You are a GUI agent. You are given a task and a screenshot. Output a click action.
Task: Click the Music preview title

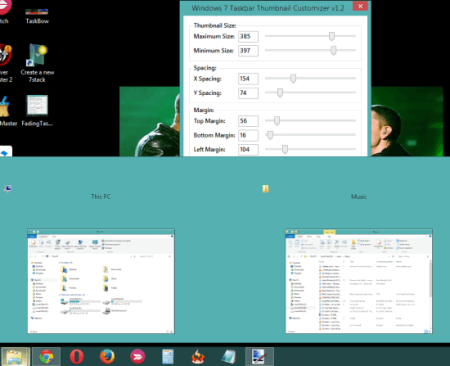[x=359, y=197]
